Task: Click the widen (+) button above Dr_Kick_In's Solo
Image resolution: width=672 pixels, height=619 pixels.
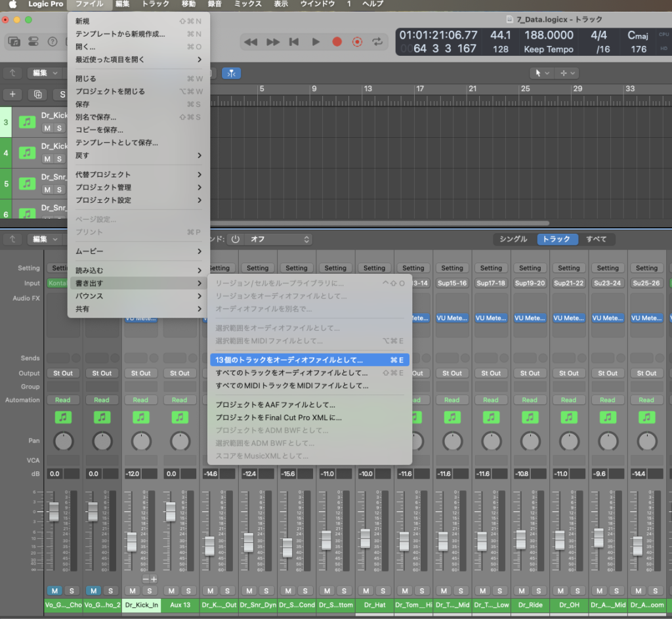Action: [154, 580]
